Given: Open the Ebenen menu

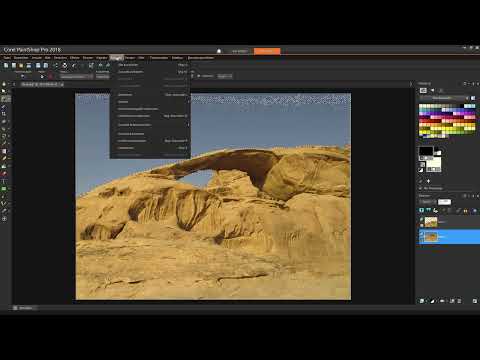Looking at the screenshot, I should tap(88, 58).
